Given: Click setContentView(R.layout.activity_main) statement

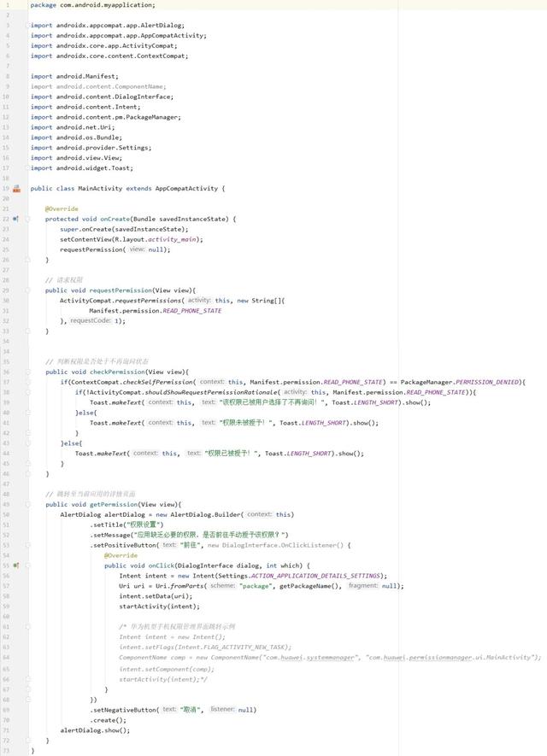Looking at the screenshot, I should click(132, 240).
